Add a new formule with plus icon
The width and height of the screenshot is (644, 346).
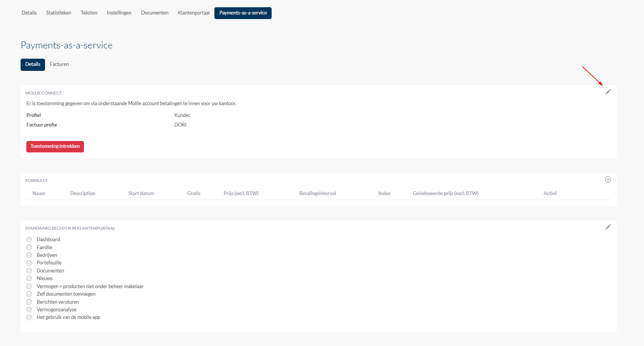[x=608, y=179]
